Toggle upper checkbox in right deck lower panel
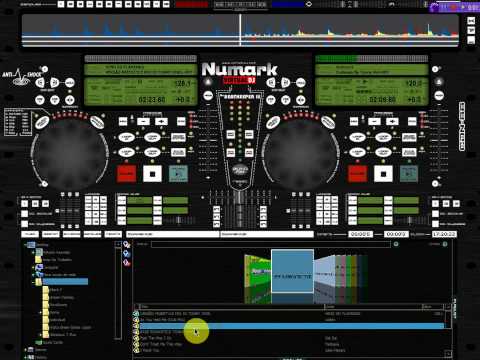This screenshot has width=480, height=360. coord(435,214)
